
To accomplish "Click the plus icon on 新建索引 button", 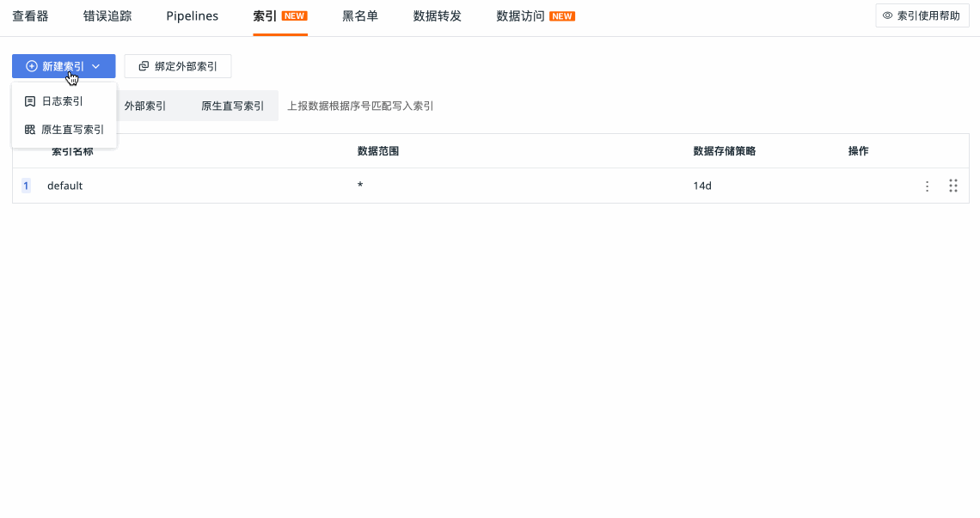I will click(32, 66).
